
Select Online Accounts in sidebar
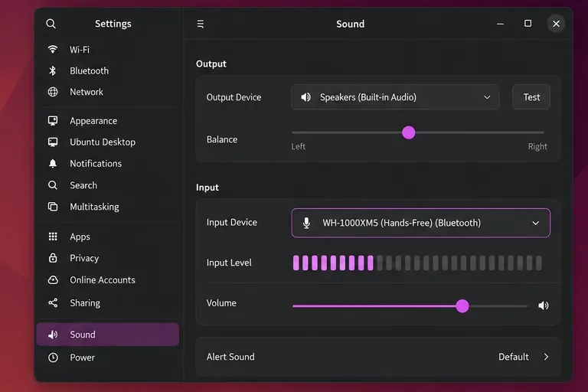(108, 280)
